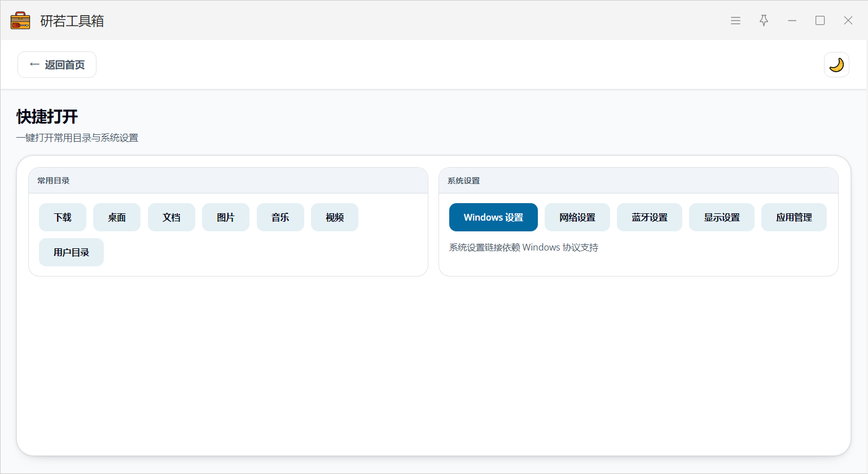The image size is (868, 474).
Task: Maximize the application window
Action: point(820,21)
